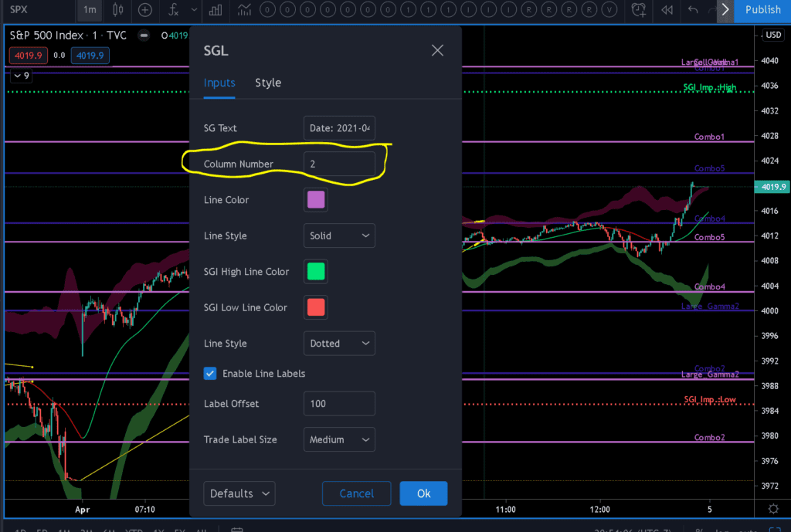
Task: Select the Inputs tab
Action: (219, 83)
